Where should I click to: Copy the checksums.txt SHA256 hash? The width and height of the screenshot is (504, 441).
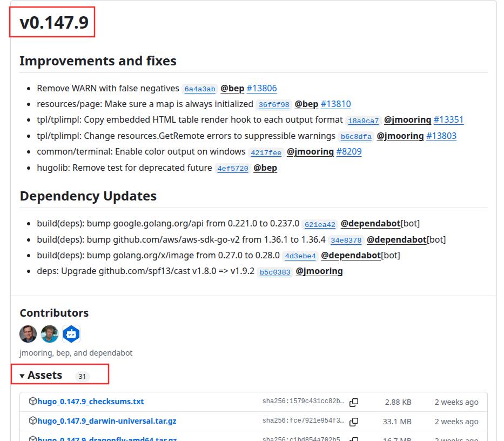tap(354, 402)
